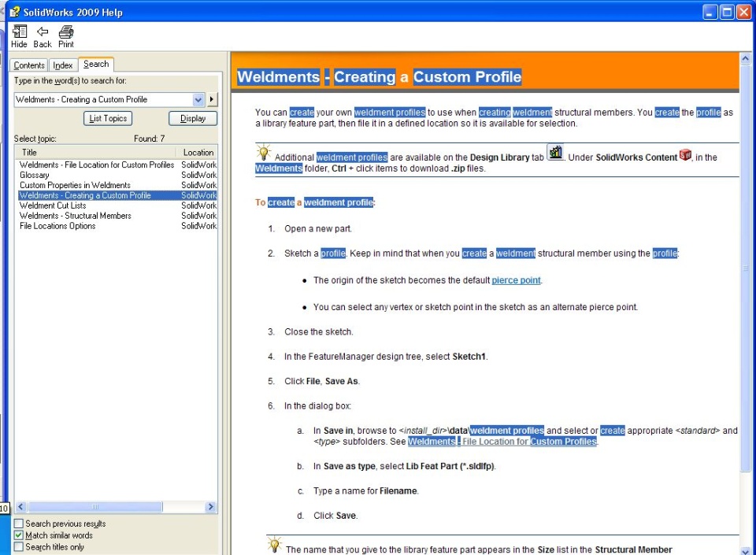Click scroll down arrow of content pane
The image size is (756, 555).
(x=746, y=550)
